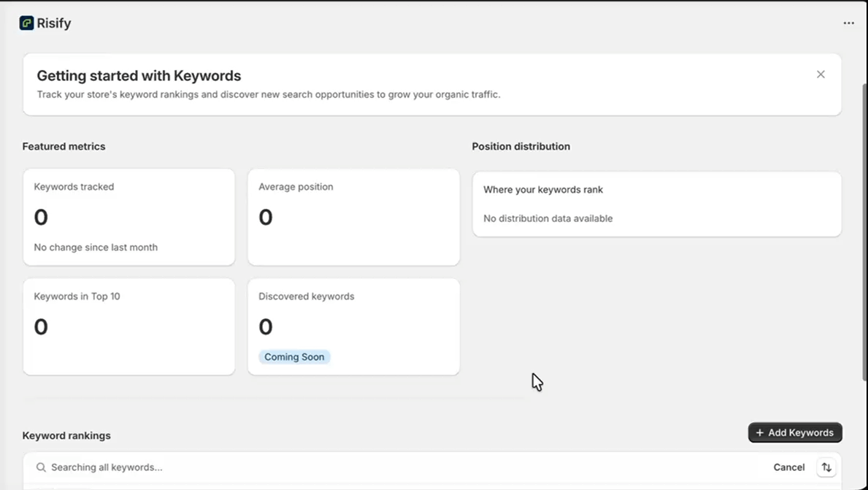
Task: Click the Featured metrics heading
Action: [64, 146]
